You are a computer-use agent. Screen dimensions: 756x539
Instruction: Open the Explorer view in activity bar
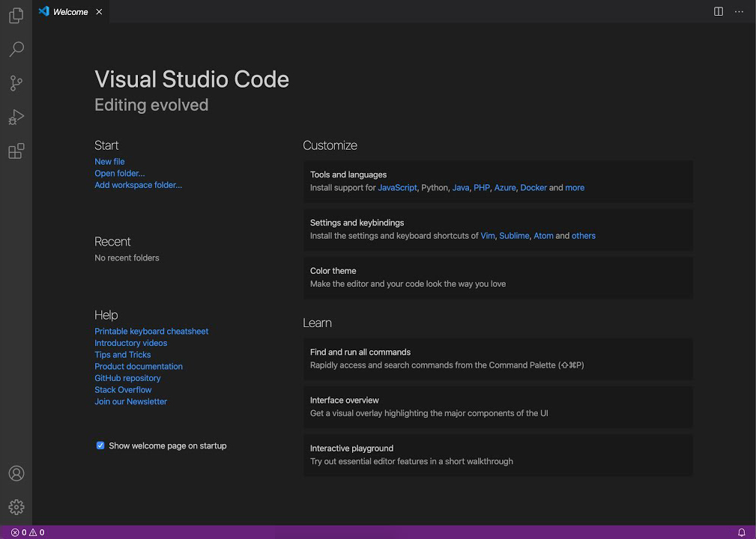point(16,16)
